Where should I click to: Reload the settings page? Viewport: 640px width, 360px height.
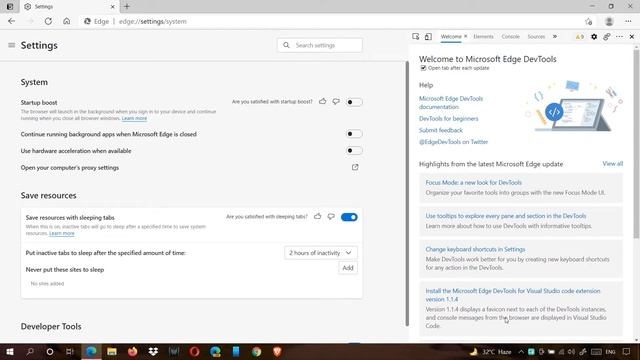click(x=48, y=21)
